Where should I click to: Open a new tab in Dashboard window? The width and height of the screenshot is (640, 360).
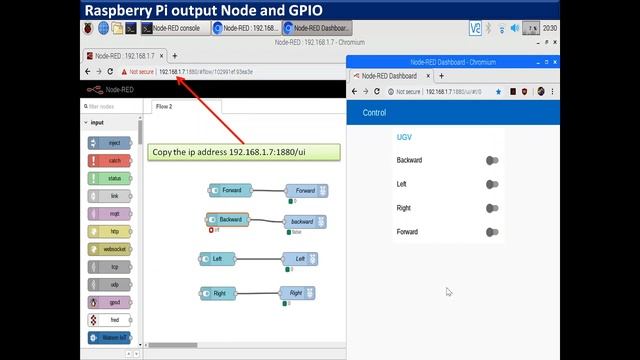(441, 76)
